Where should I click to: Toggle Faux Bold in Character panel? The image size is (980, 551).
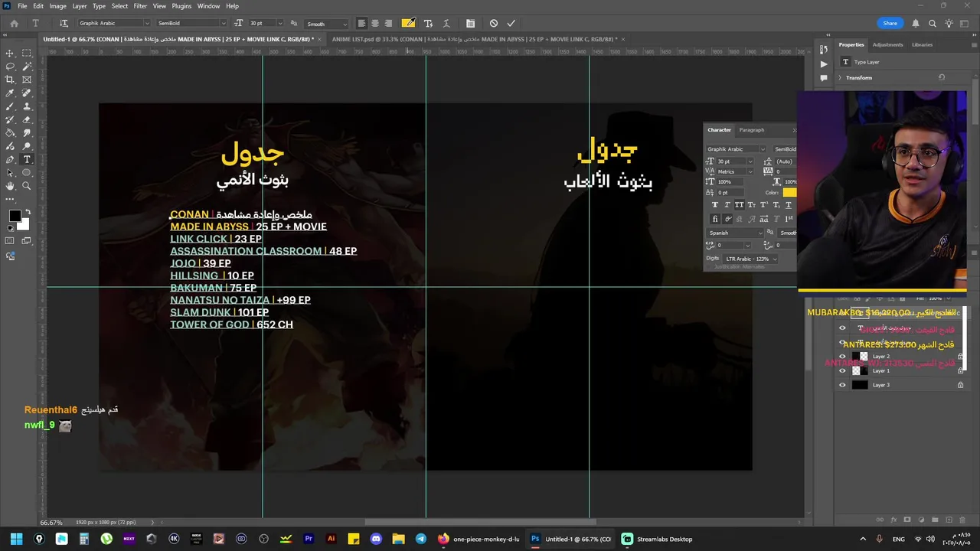(x=715, y=205)
